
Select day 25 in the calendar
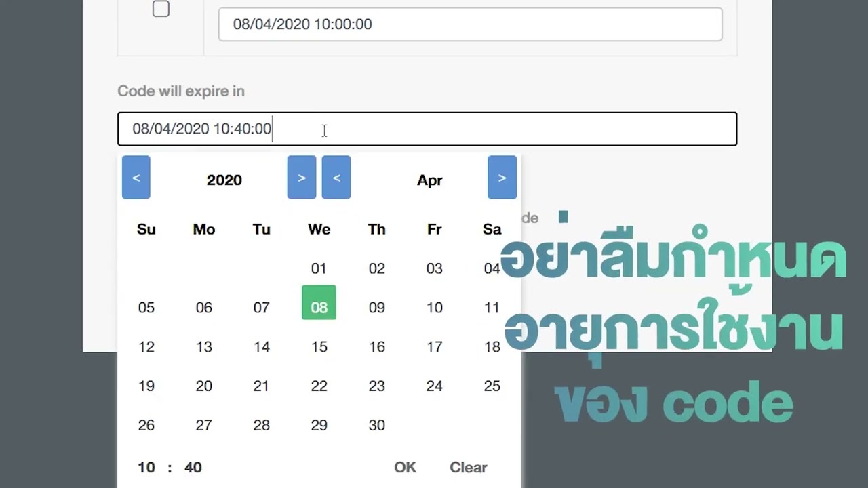[492, 386]
